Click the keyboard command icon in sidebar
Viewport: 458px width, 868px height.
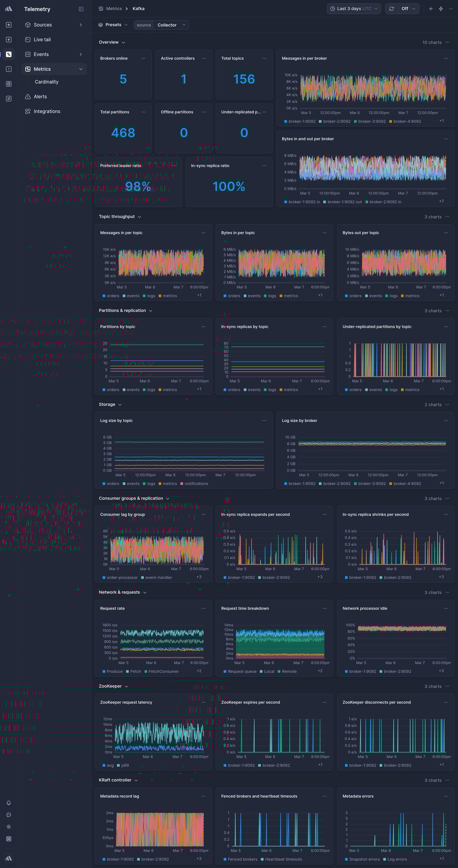[9, 839]
